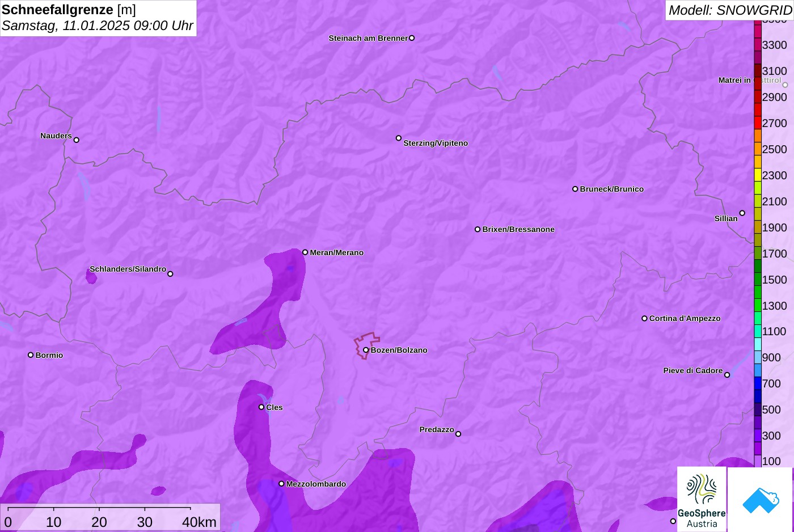
Task: Click the 'Modell: SNOWGRID' label
Action: point(730,10)
